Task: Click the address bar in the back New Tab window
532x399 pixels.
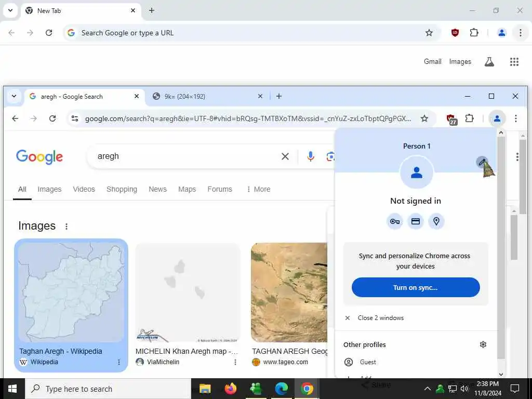Action: pyautogui.click(x=251, y=33)
